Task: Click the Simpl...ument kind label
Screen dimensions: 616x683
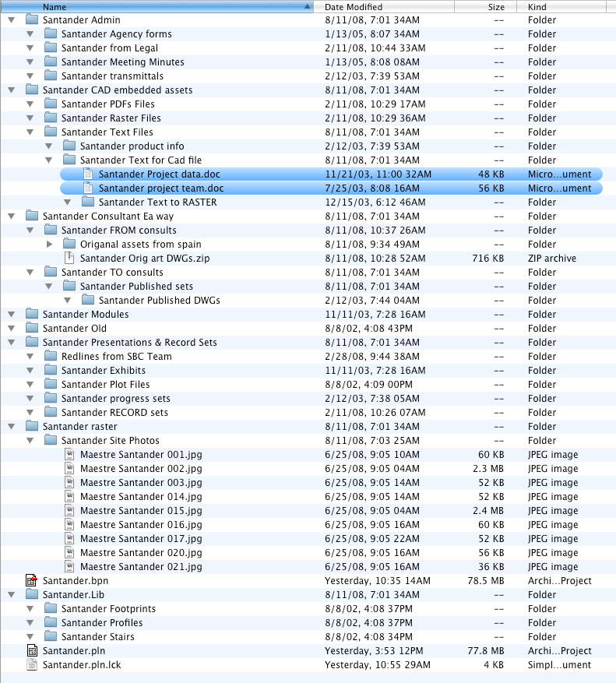Action: tap(559, 665)
